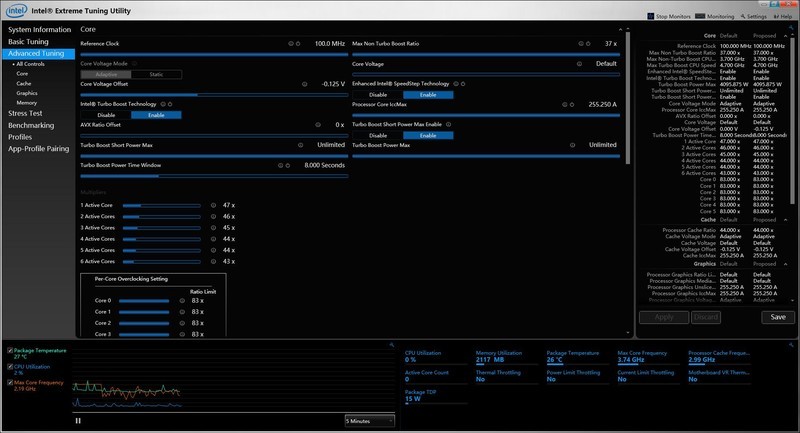The image size is (800, 433).
Task: Click the info icon for Core 1 ratio limit
Action: [182, 312]
